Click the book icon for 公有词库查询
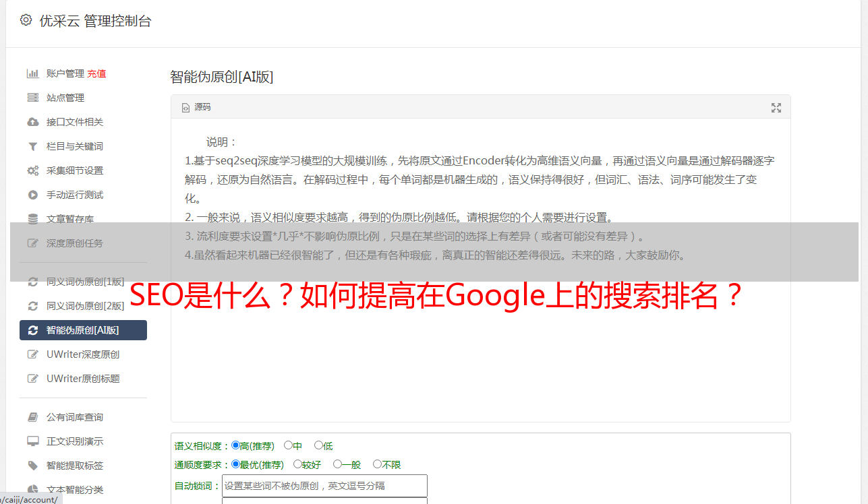Image resolution: width=868 pixels, height=504 pixels. [32, 417]
